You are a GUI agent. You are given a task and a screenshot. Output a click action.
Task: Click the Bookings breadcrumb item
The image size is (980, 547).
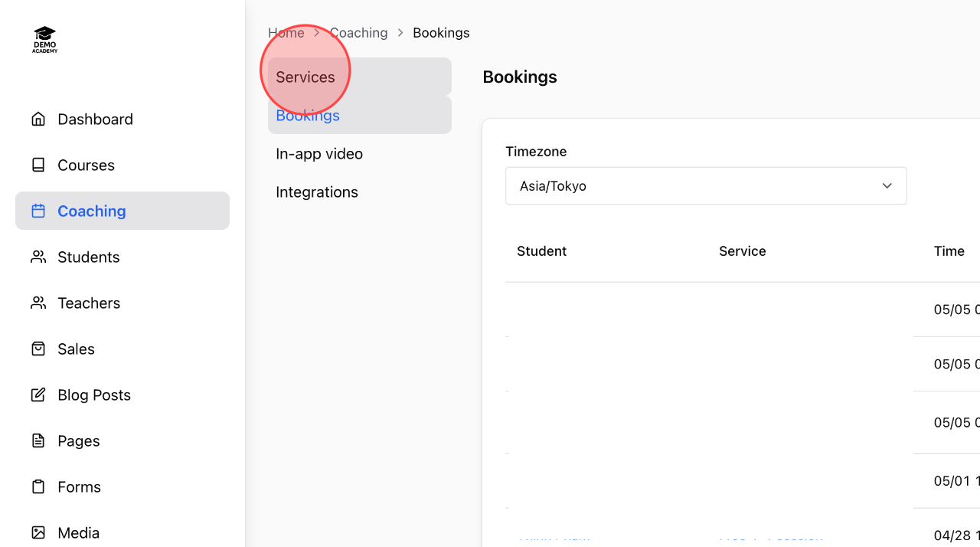441,33
